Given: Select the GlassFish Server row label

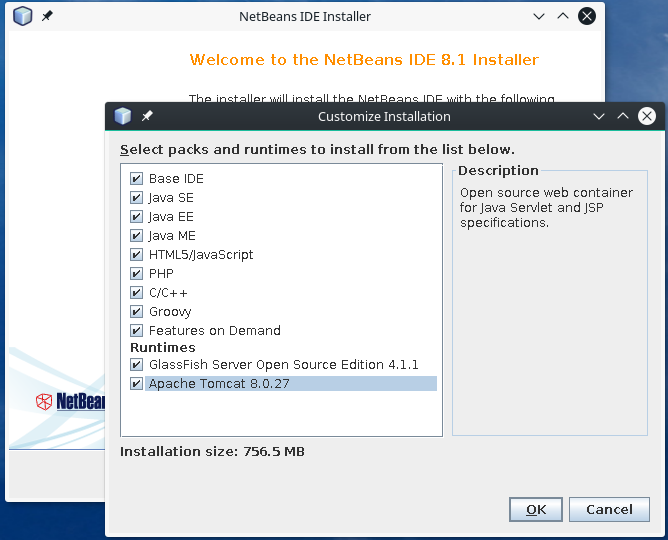Looking at the screenshot, I should pyautogui.click(x=284, y=365).
